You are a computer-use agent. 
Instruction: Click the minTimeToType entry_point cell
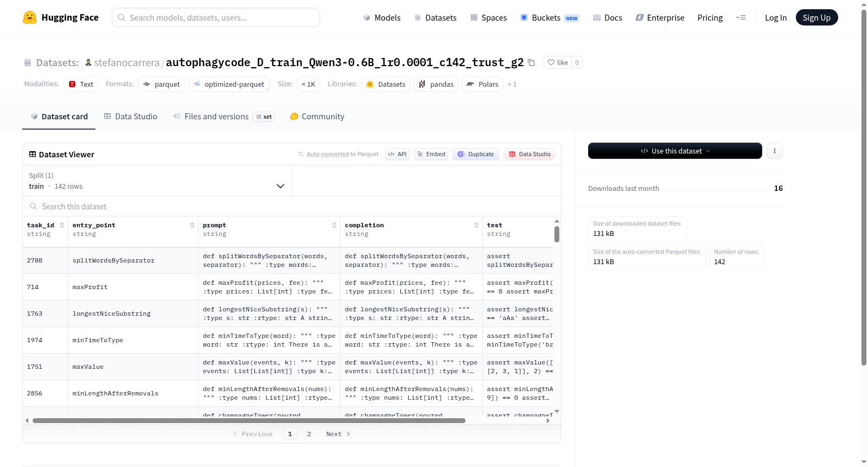point(133,340)
